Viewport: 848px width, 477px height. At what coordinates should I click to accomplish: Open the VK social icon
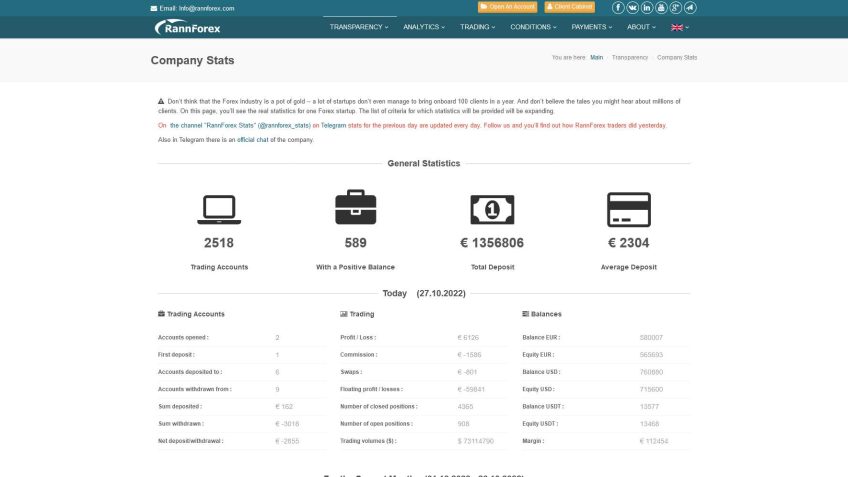[x=633, y=8]
